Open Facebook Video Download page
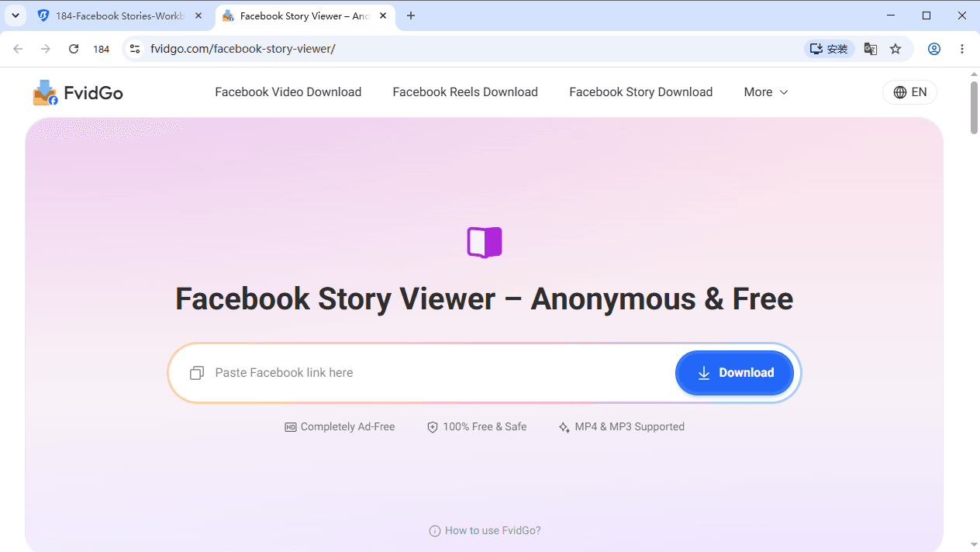The image size is (980, 552). pyautogui.click(x=288, y=92)
